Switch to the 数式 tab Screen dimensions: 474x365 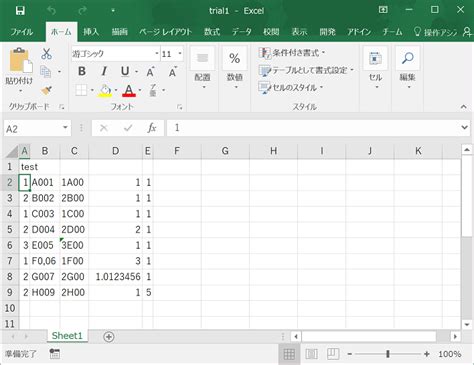(212, 32)
